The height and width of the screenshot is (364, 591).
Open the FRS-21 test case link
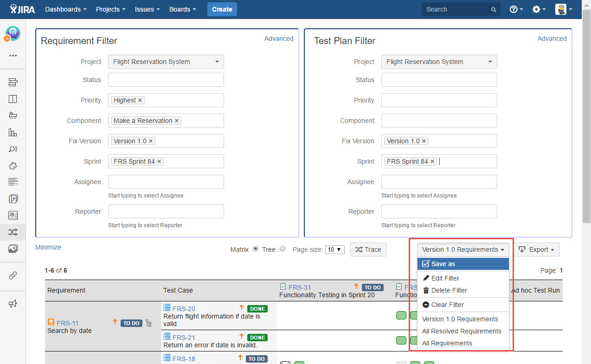(x=184, y=338)
